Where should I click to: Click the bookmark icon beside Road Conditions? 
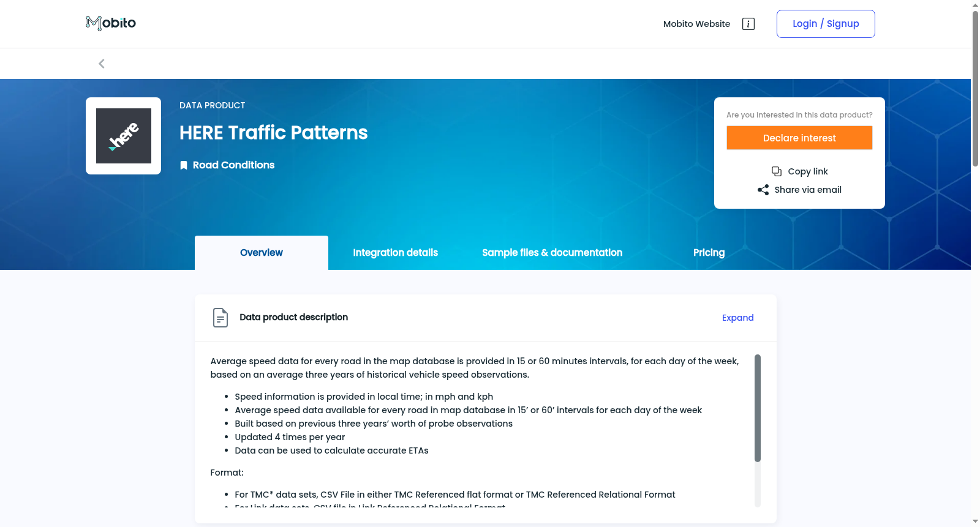(x=184, y=165)
